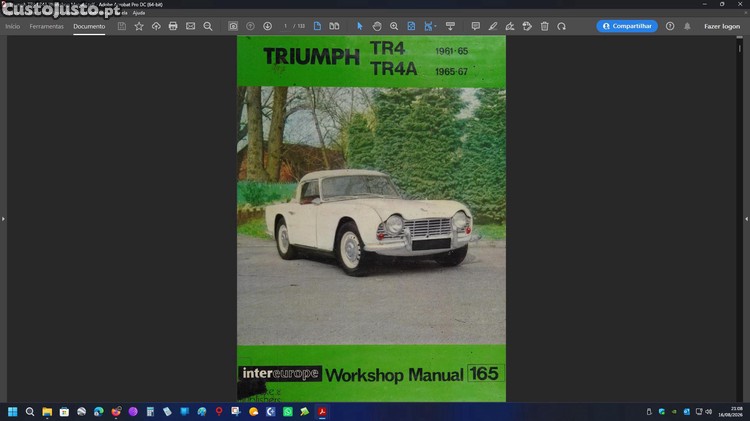This screenshot has width=750, height=421.
Task: Open the Ajuda menu
Action: point(139,13)
